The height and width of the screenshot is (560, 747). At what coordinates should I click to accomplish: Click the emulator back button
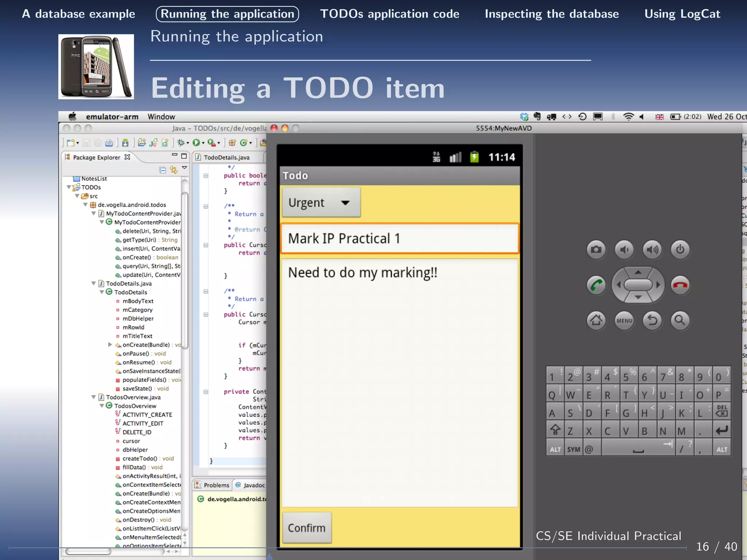[x=652, y=320]
